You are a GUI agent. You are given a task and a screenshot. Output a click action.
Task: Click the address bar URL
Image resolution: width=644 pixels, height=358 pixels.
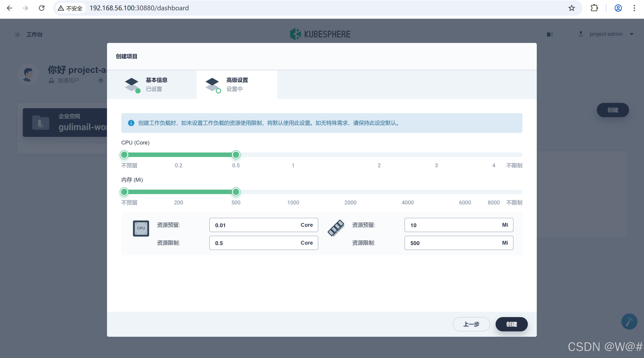[139, 8]
